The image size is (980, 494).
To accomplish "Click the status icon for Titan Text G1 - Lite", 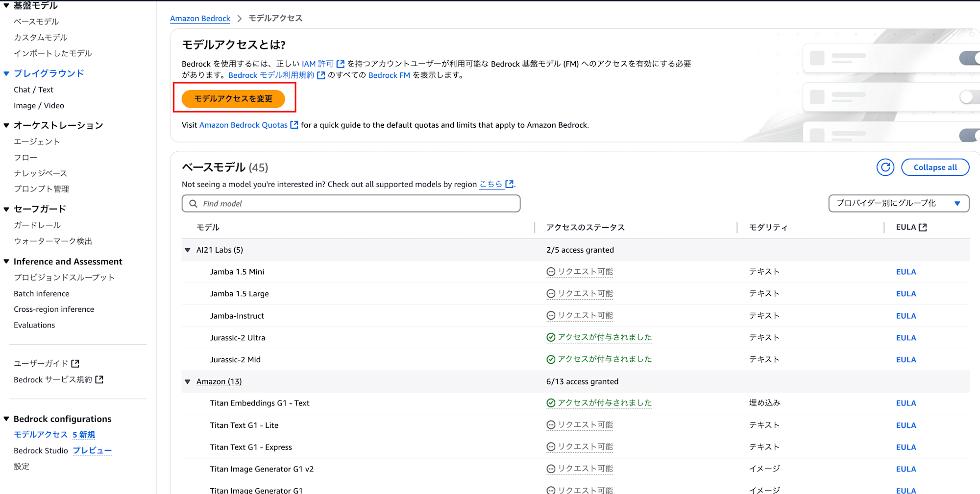I will (551, 425).
